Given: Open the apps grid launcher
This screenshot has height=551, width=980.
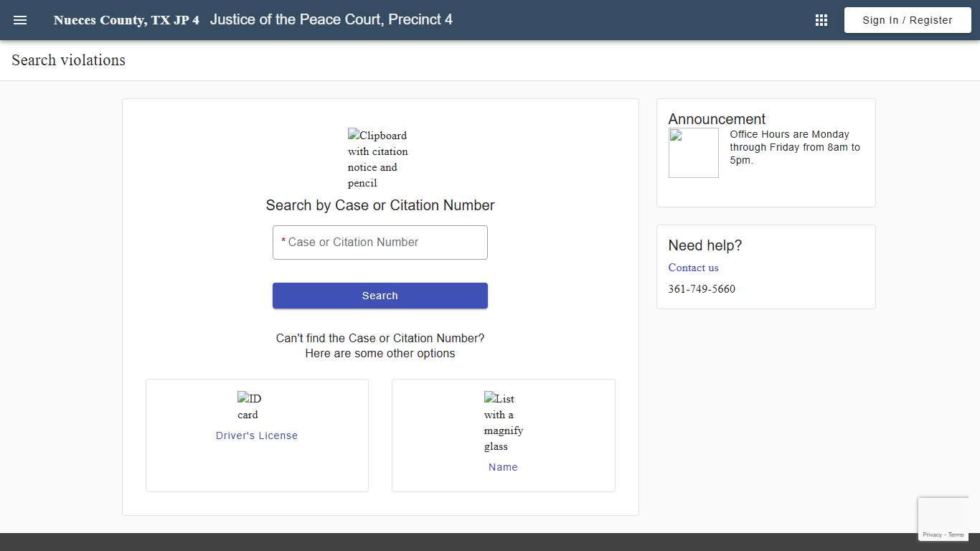Looking at the screenshot, I should tap(821, 19).
